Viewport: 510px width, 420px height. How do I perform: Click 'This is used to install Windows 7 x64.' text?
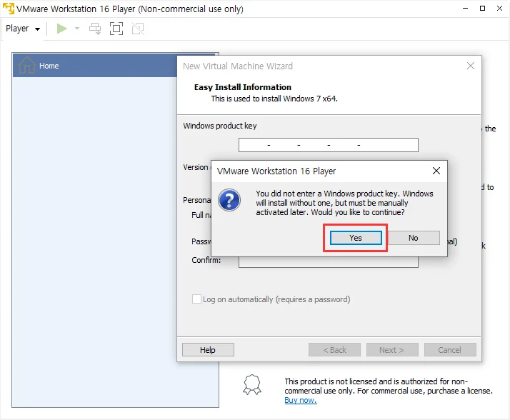click(x=274, y=99)
